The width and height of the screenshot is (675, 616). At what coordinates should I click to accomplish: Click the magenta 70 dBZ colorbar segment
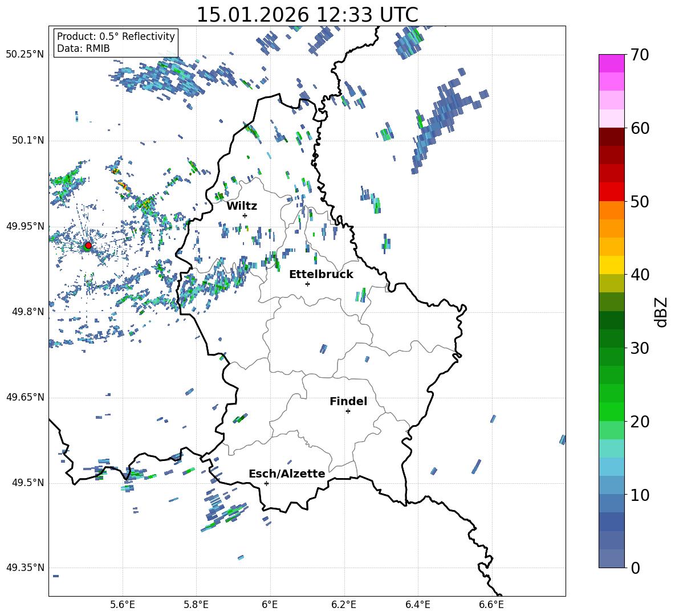click(611, 63)
